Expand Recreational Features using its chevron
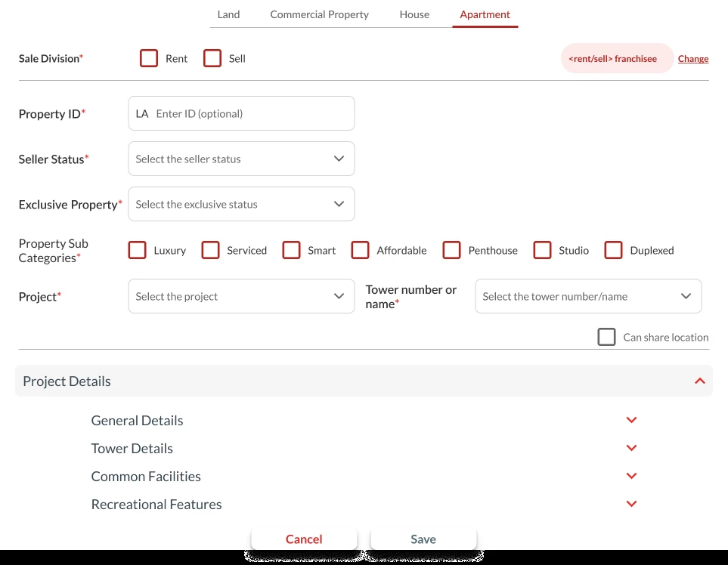 click(631, 503)
